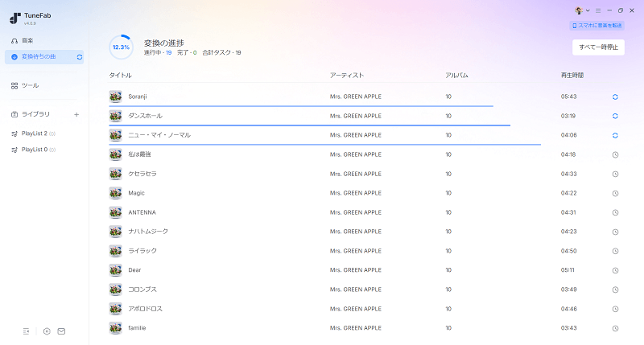Viewport: 644px width, 345px height.
Task: Select the song title アポロドロス
Action: point(146,309)
